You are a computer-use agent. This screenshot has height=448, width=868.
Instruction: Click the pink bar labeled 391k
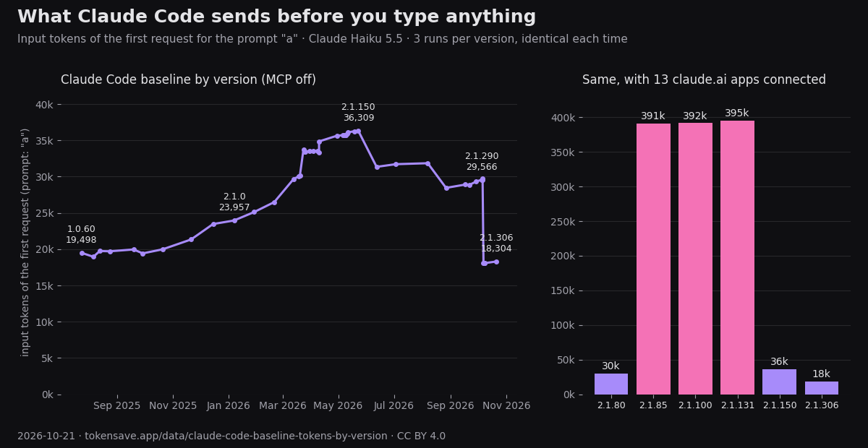pyautogui.click(x=653, y=259)
